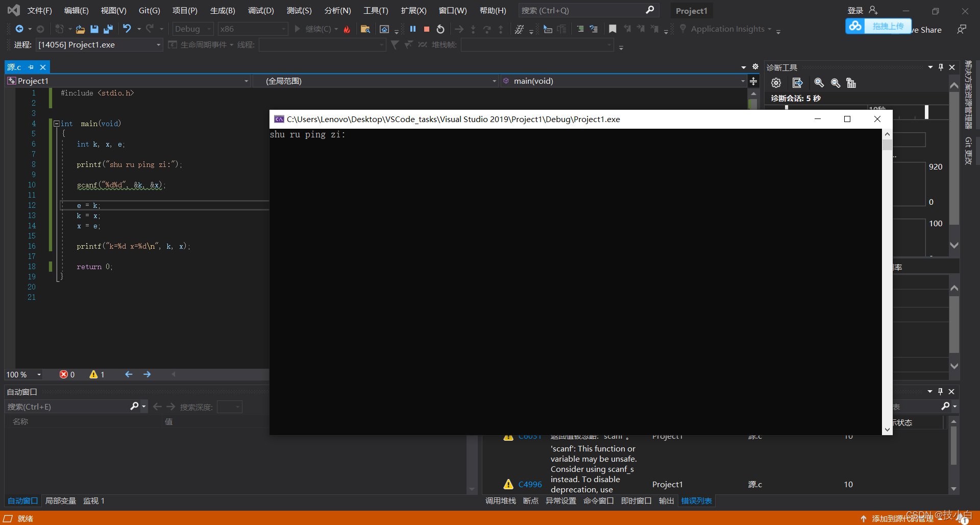
Task: Open the global scope (全局范围) dropdown
Action: [376, 81]
